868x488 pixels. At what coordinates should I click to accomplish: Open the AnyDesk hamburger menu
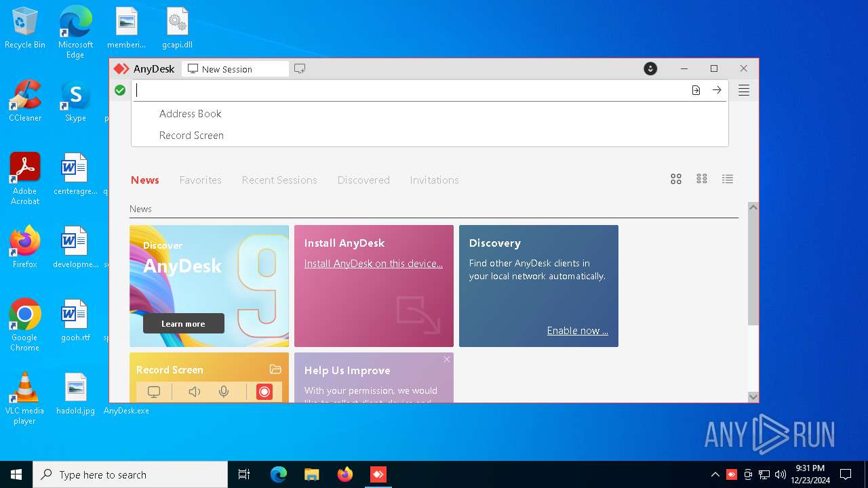click(x=744, y=90)
